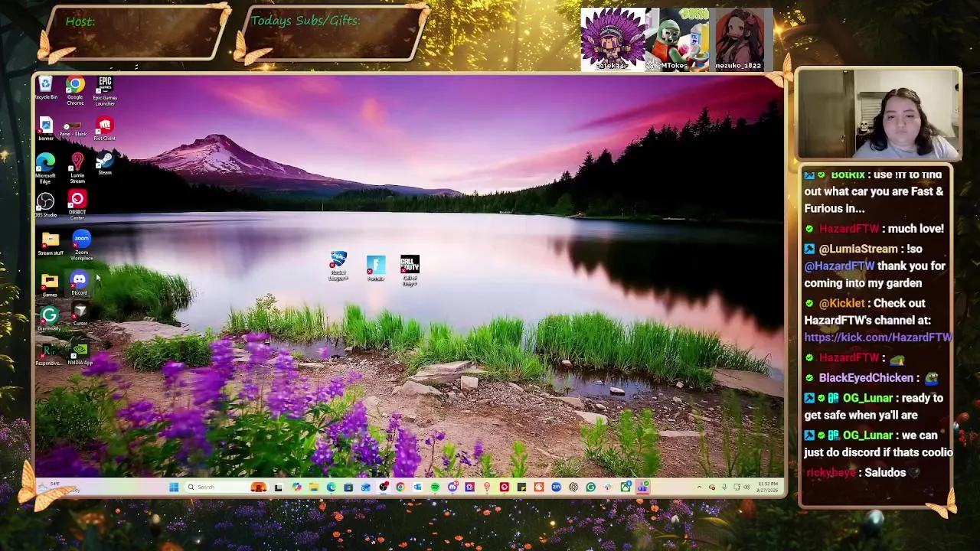Open the Games folder on desktop
The image size is (980, 551).
[x=50, y=285]
